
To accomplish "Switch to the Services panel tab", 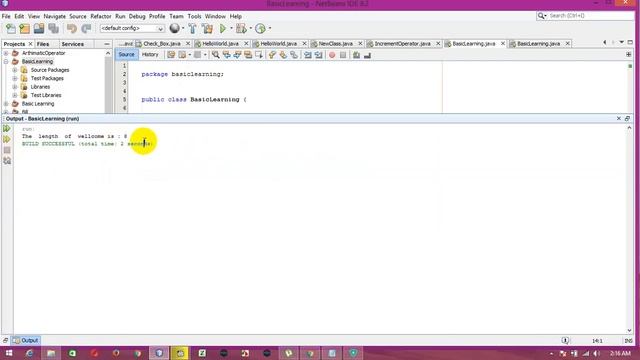I will [x=73, y=44].
